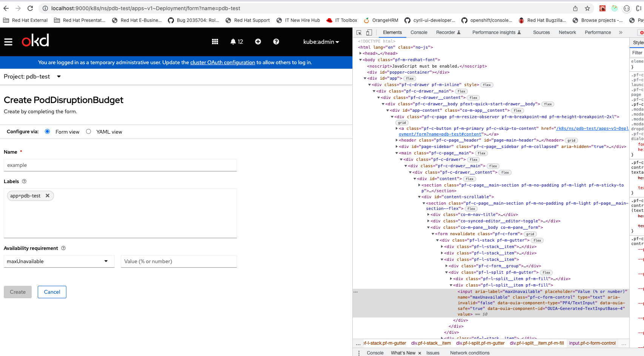
Task: Click the quick create plus icon
Action: click(258, 42)
